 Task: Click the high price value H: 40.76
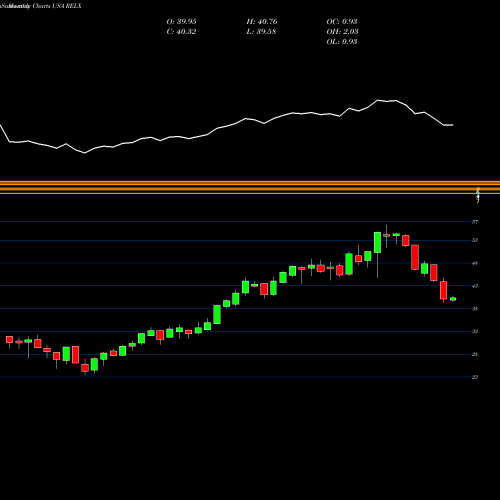[262, 22]
